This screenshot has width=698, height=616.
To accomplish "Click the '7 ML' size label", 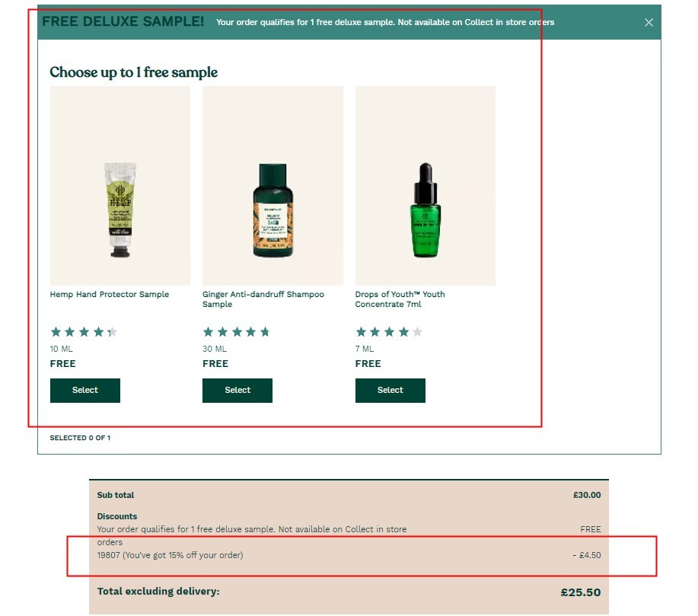I will [365, 349].
